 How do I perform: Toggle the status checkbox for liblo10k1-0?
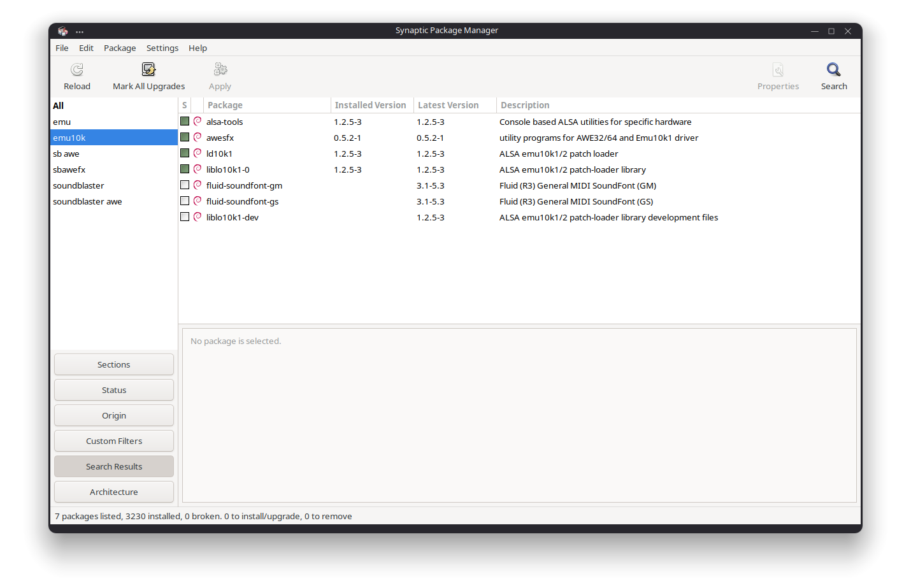point(185,169)
